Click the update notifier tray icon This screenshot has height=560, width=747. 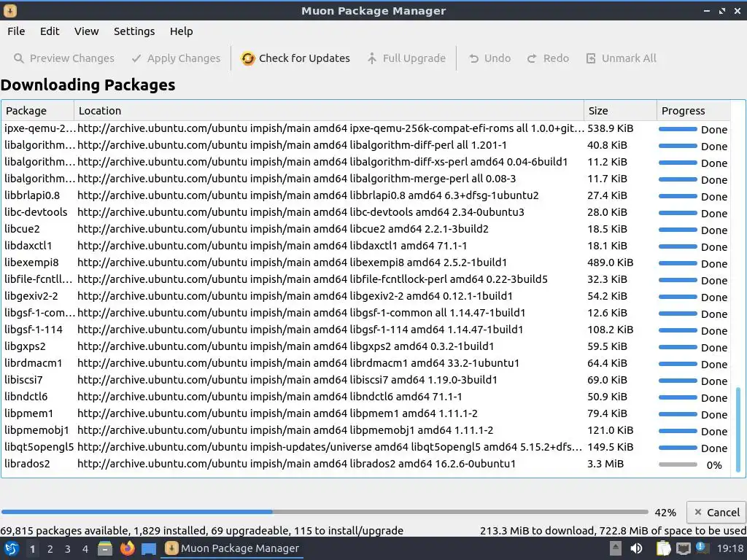coord(702,548)
